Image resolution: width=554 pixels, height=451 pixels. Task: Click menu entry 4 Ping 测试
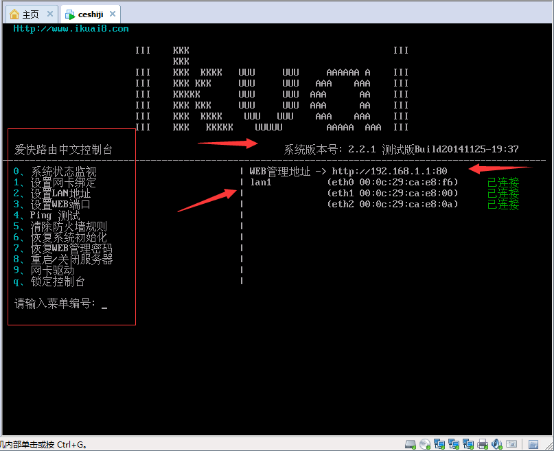(47, 215)
